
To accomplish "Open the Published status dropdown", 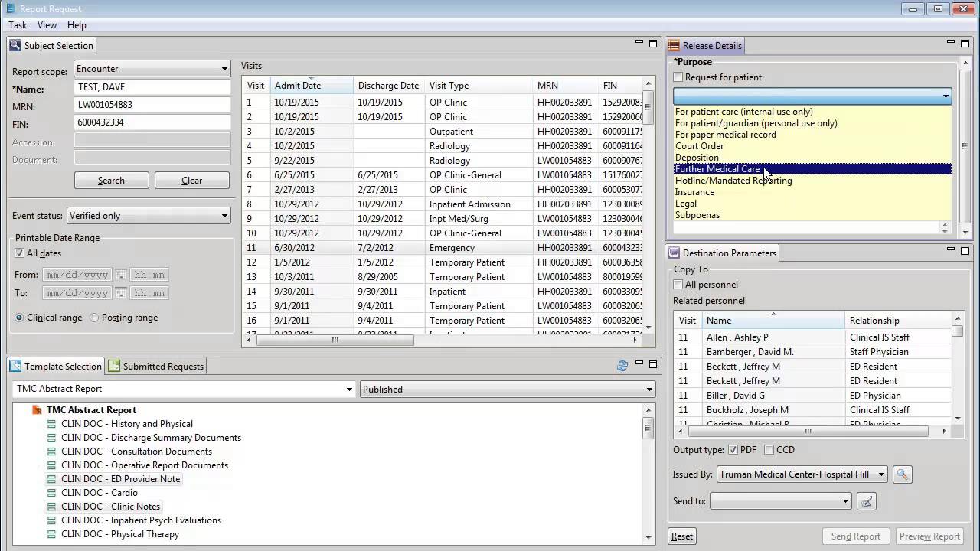I will 508,390.
